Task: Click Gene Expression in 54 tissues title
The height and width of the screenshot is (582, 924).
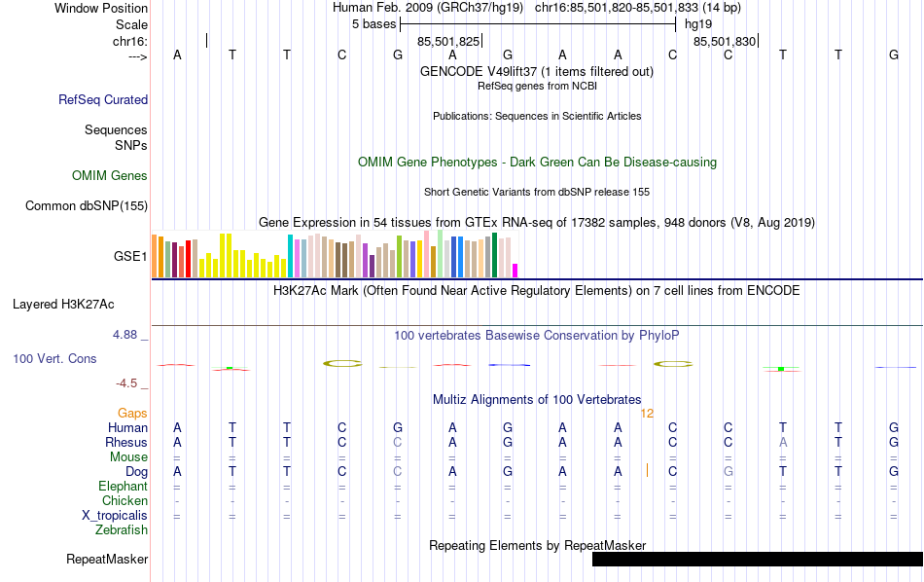Action: pyautogui.click(x=537, y=222)
